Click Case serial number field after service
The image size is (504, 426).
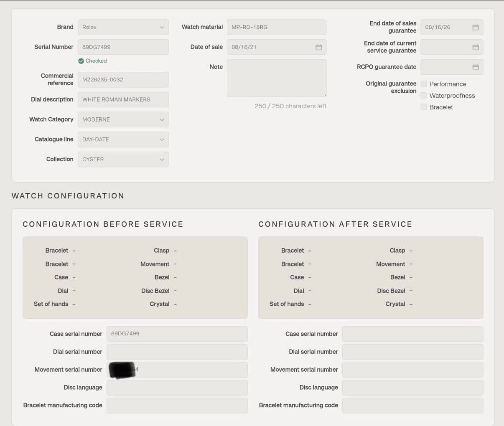(413, 334)
